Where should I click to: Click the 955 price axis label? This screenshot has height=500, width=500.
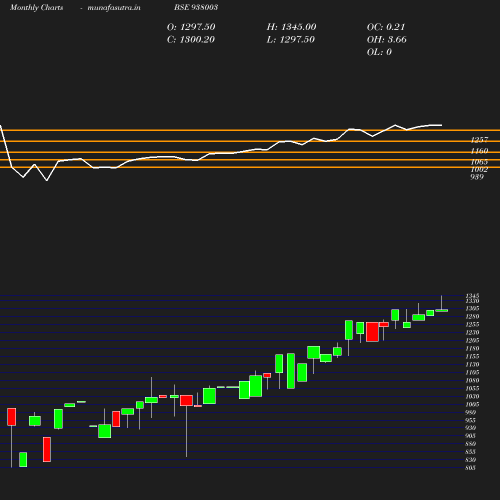click(x=470, y=420)
